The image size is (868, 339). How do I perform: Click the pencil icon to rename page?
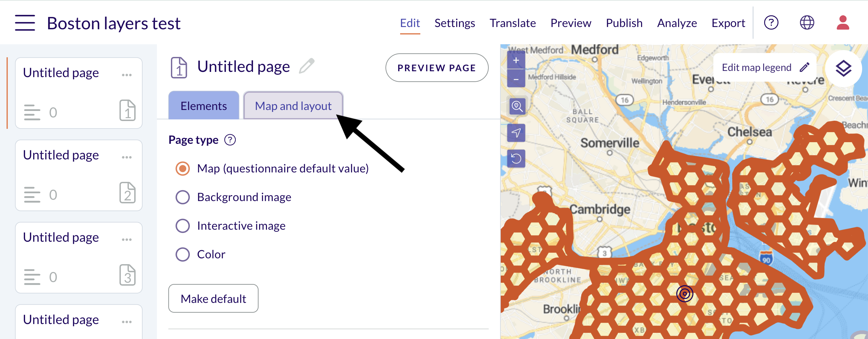coord(307,66)
